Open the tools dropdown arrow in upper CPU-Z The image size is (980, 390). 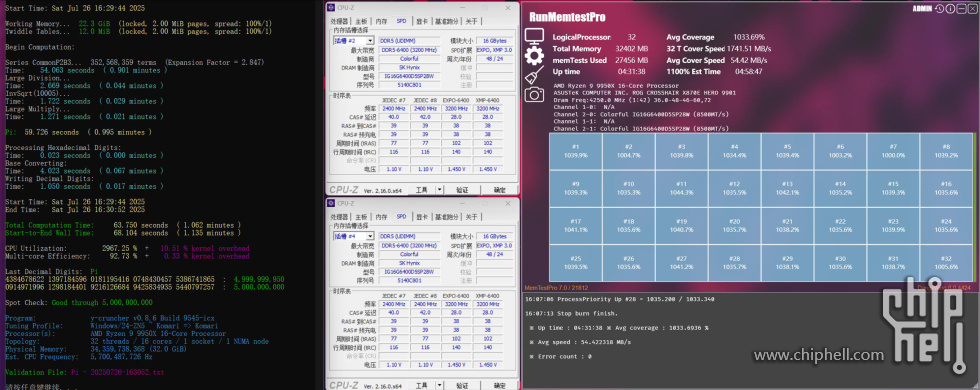pyautogui.click(x=439, y=189)
